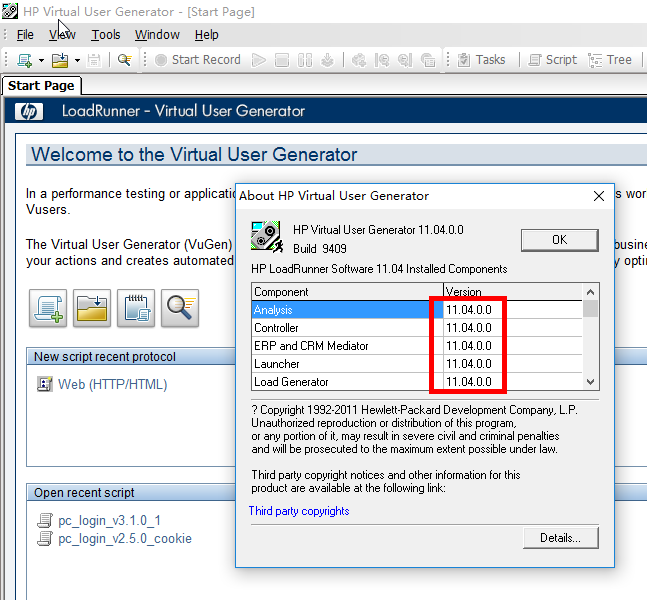Image resolution: width=647 pixels, height=600 pixels.
Task: Click the components list scroll down arrow
Action: pyautogui.click(x=590, y=382)
